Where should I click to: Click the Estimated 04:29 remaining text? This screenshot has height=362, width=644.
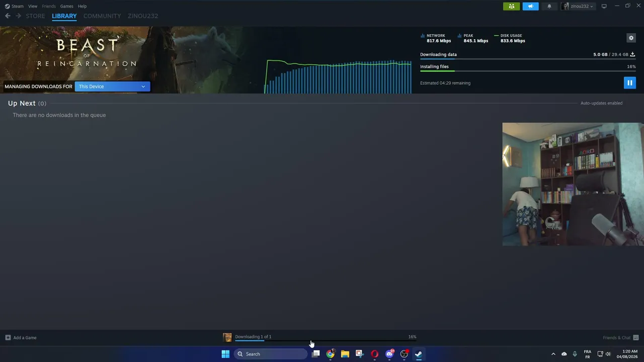point(445,83)
